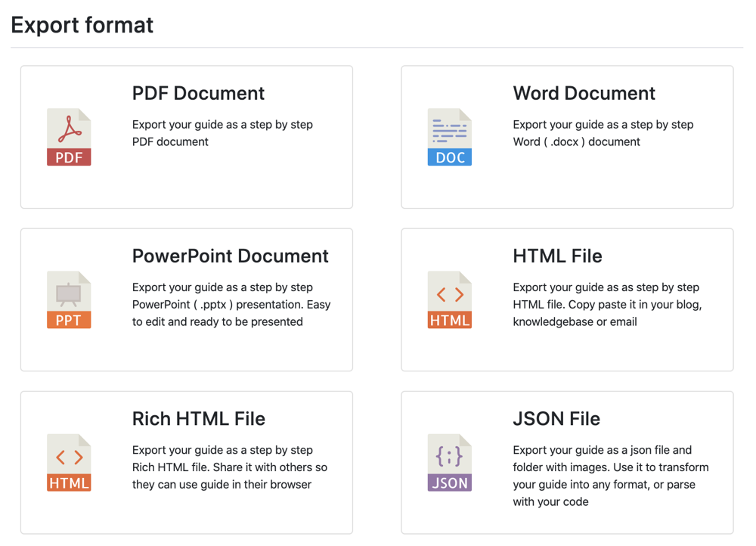Click the 'Export format' page heading
The width and height of the screenshot is (756, 546).
(82, 25)
